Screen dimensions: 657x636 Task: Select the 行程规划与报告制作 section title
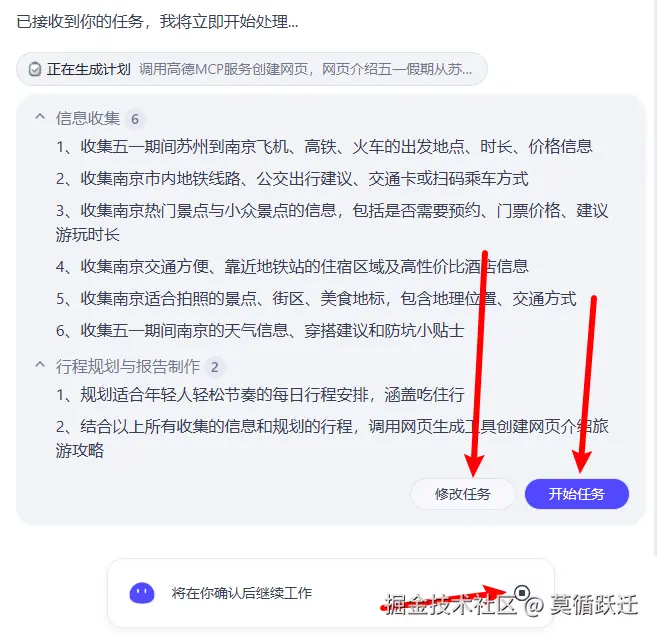pyautogui.click(x=128, y=367)
